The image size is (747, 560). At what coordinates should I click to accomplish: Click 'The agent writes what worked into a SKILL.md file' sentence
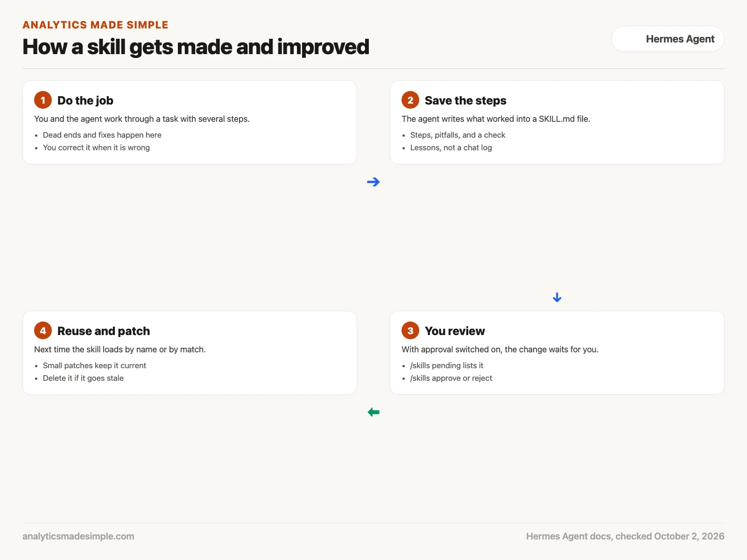point(496,119)
